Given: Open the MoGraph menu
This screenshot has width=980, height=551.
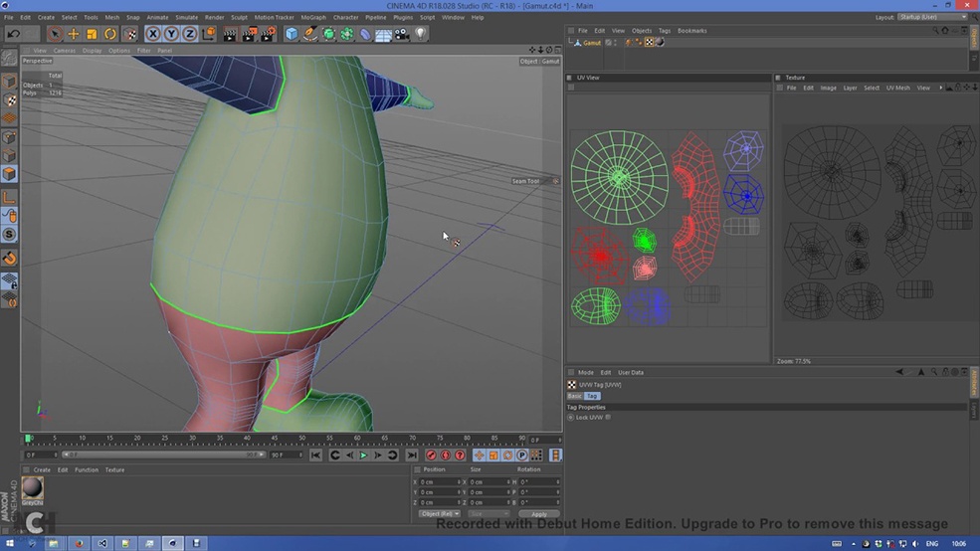Looking at the screenshot, I should 313,18.
